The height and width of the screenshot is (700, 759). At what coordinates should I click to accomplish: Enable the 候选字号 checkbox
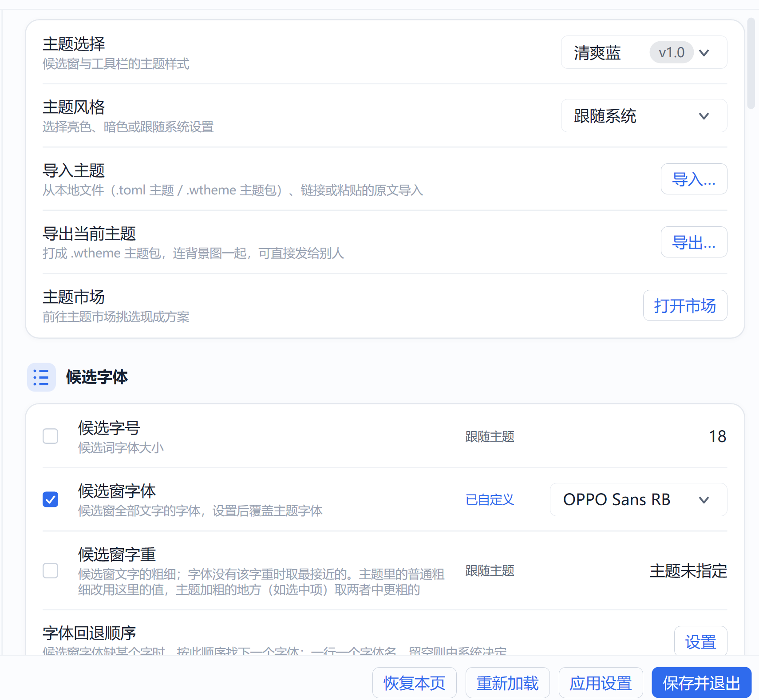click(x=51, y=436)
